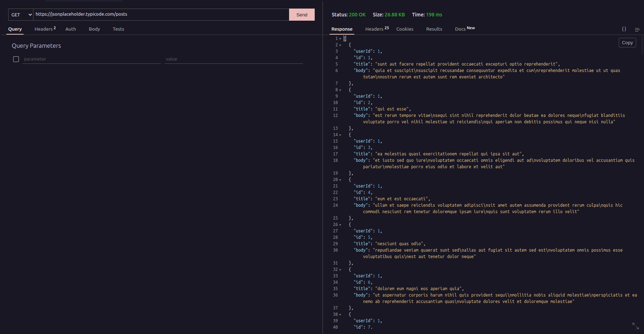Image resolution: width=644 pixels, height=334 pixels.
Task: Collapse the first post object on line 2
Action: tap(340, 45)
